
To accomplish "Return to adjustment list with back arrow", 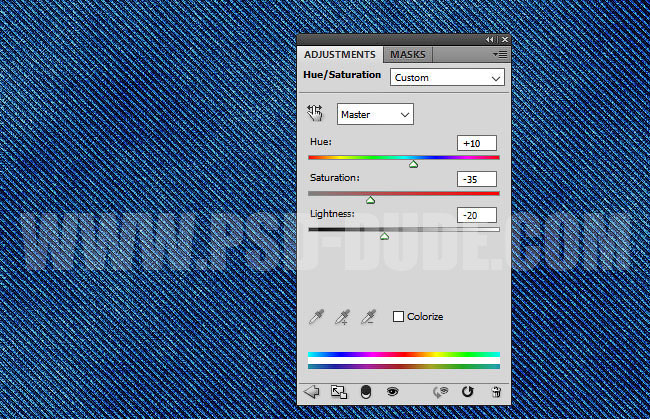I will [312, 392].
